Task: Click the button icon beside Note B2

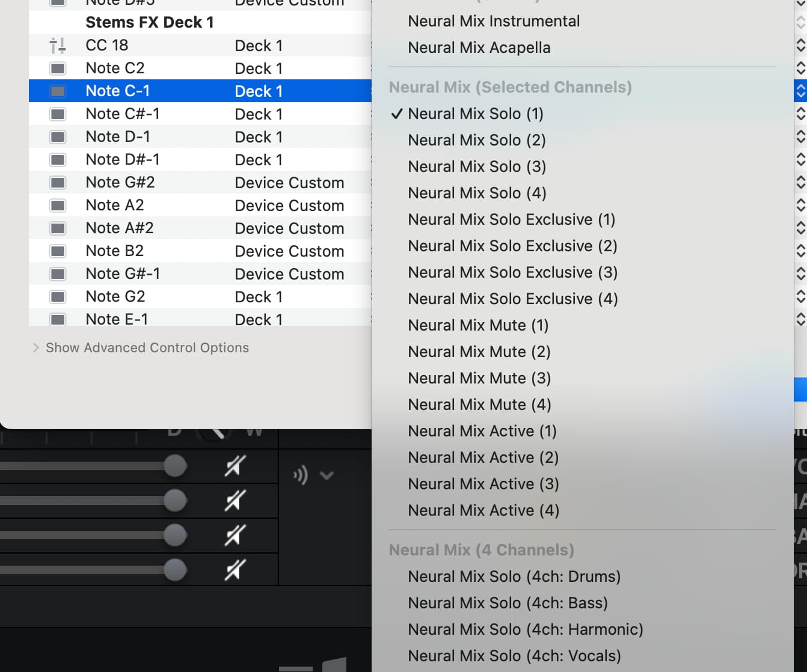Action: [58, 251]
